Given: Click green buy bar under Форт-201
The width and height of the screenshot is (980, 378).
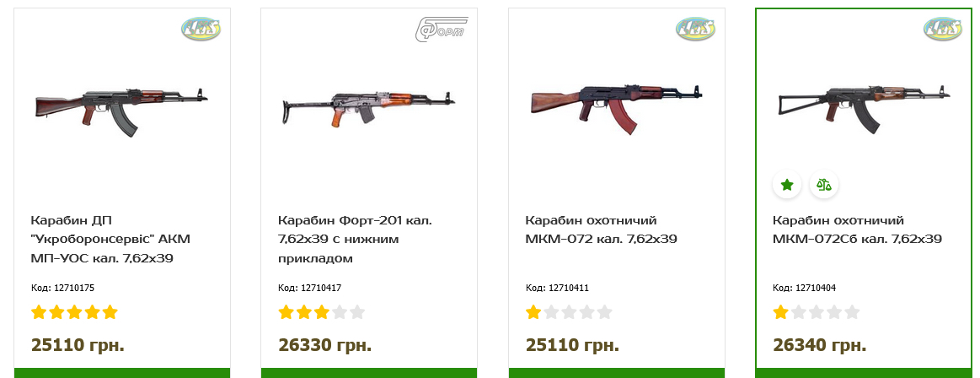Looking at the screenshot, I should tap(369, 373).
